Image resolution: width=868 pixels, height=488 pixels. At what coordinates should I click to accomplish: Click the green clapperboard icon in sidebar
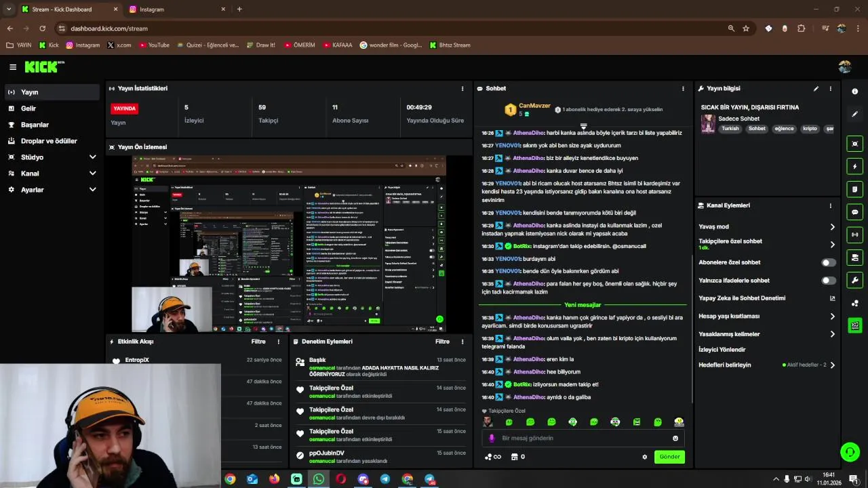click(x=855, y=326)
